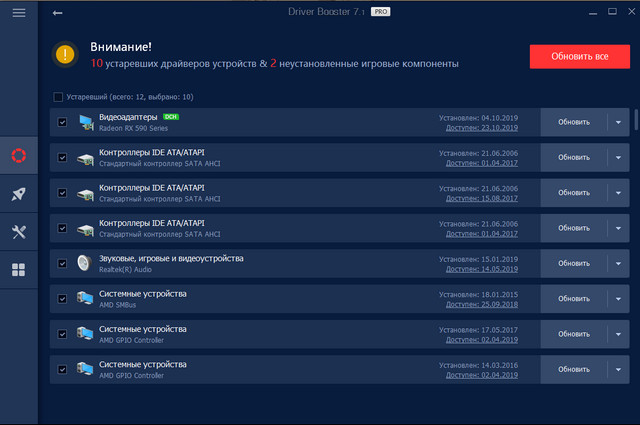The height and width of the screenshot is (425, 640).
Task: Click the Radeon RX 590 device icon
Action: 86,122
